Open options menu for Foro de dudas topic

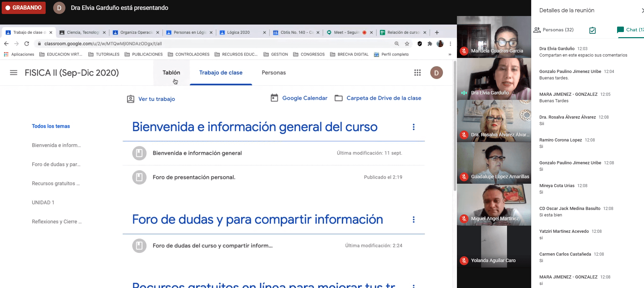coord(414,219)
